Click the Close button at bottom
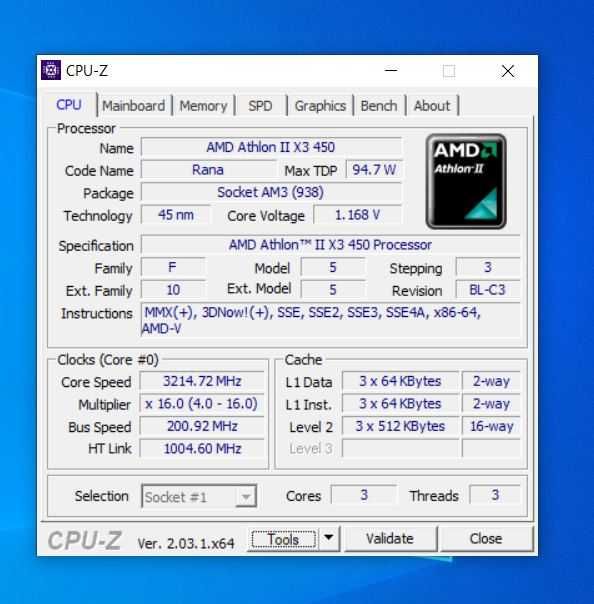The height and width of the screenshot is (604, 594). click(x=486, y=539)
